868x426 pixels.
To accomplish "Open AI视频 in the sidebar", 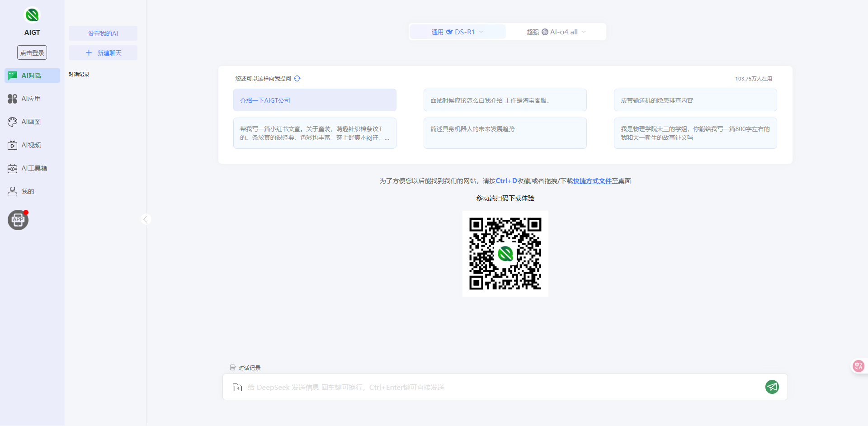I will (31, 145).
